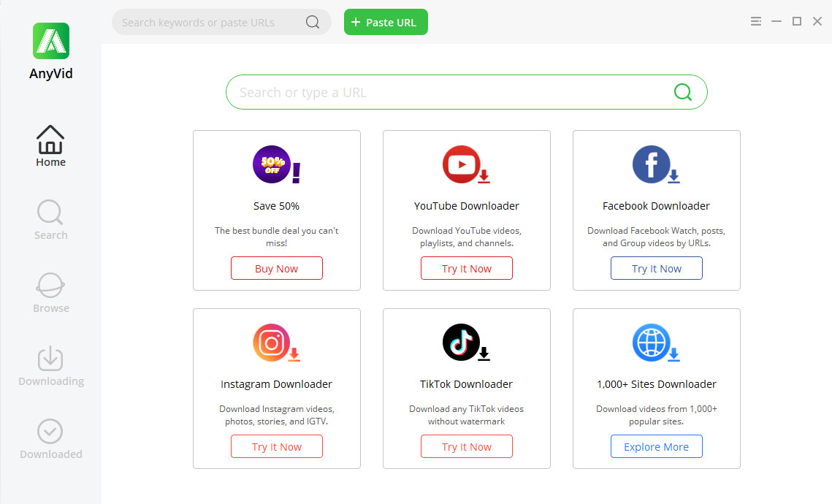Click the AnyVid app logo
The height and width of the screenshot is (504, 832).
click(x=50, y=41)
